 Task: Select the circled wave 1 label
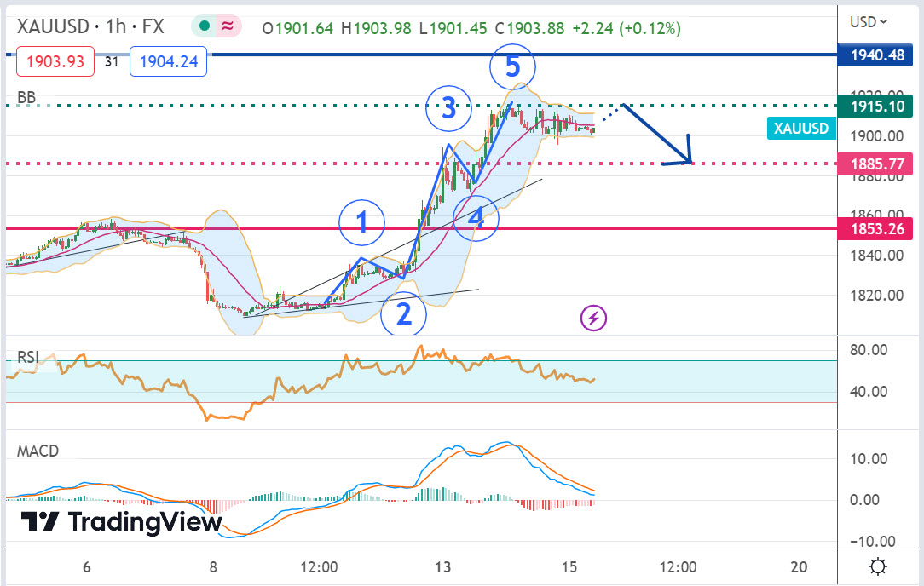(x=361, y=223)
